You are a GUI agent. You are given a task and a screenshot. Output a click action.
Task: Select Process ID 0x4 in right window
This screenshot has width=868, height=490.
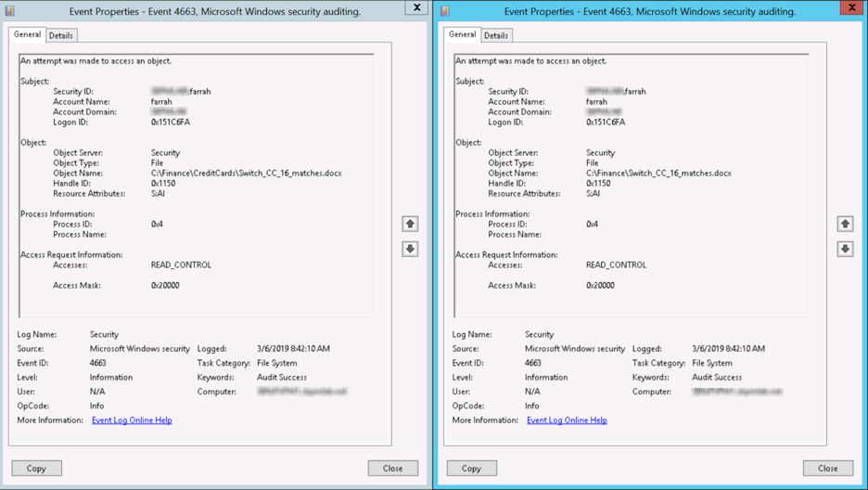pos(593,225)
